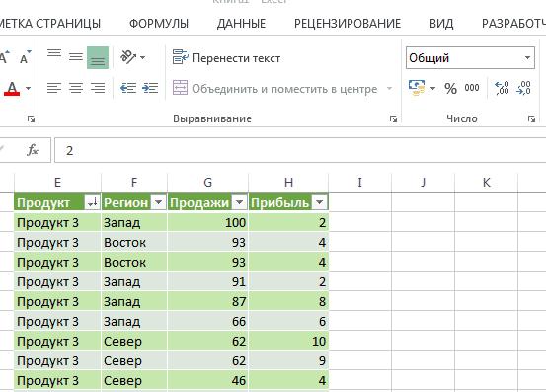Select Продукт 3 cell in the sales 87 row
The height and width of the screenshot is (392, 546).
click(x=58, y=301)
